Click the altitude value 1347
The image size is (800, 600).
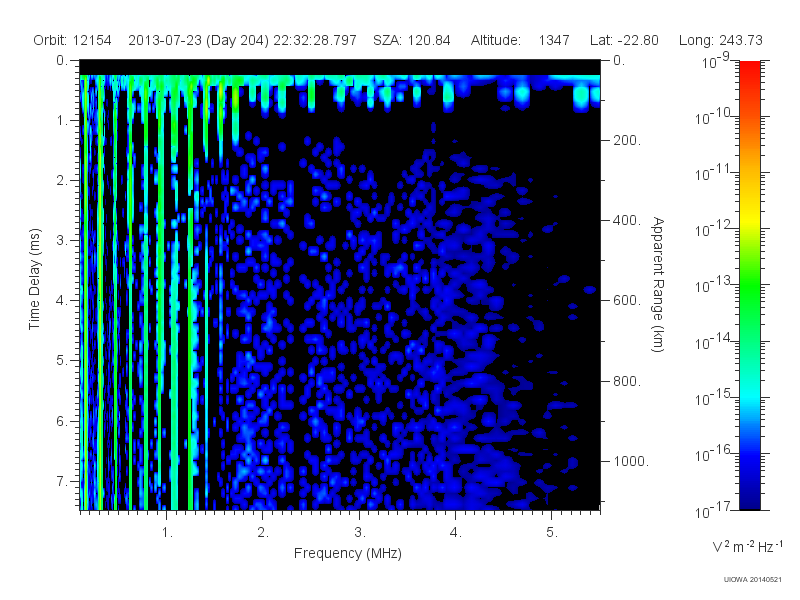[554, 40]
